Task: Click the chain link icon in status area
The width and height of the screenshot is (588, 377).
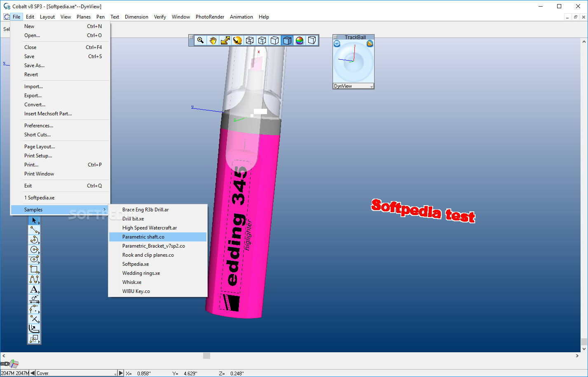Action: coord(5,364)
